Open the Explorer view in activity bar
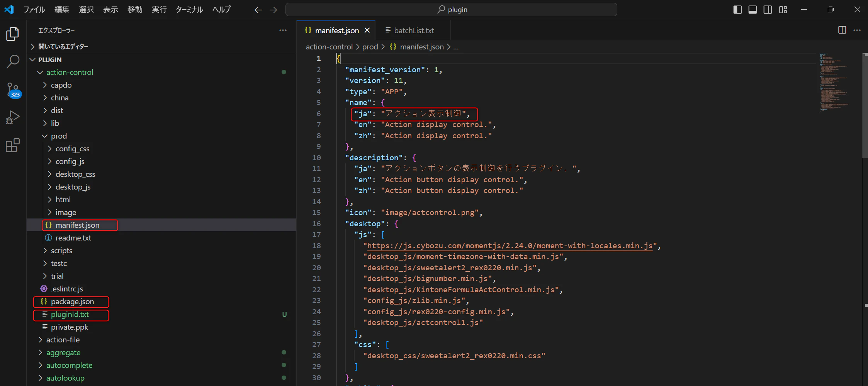 click(13, 34)
